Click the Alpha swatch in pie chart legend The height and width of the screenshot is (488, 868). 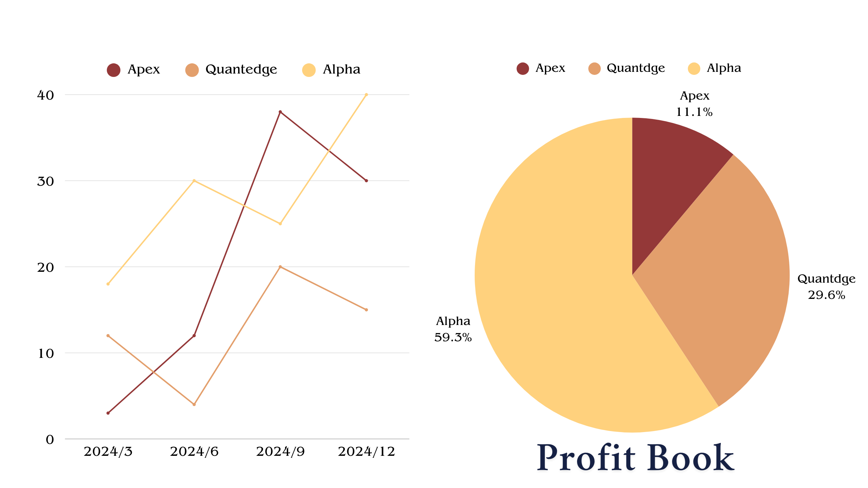pyautogui.click(x=694, y=68)
